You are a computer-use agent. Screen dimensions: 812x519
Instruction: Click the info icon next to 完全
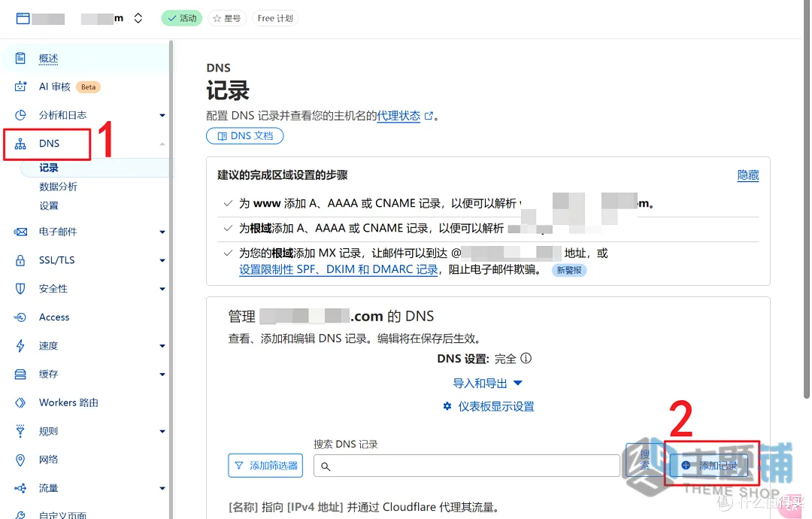[x=526, y=358]
